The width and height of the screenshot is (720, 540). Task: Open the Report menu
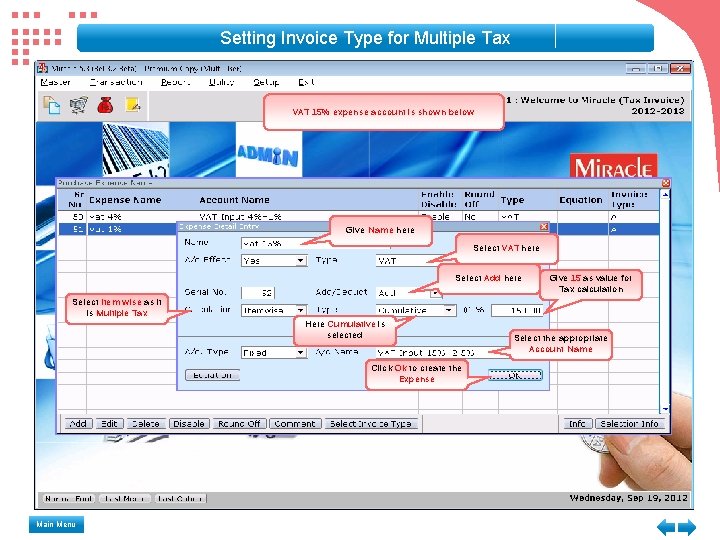pos(175,82)
